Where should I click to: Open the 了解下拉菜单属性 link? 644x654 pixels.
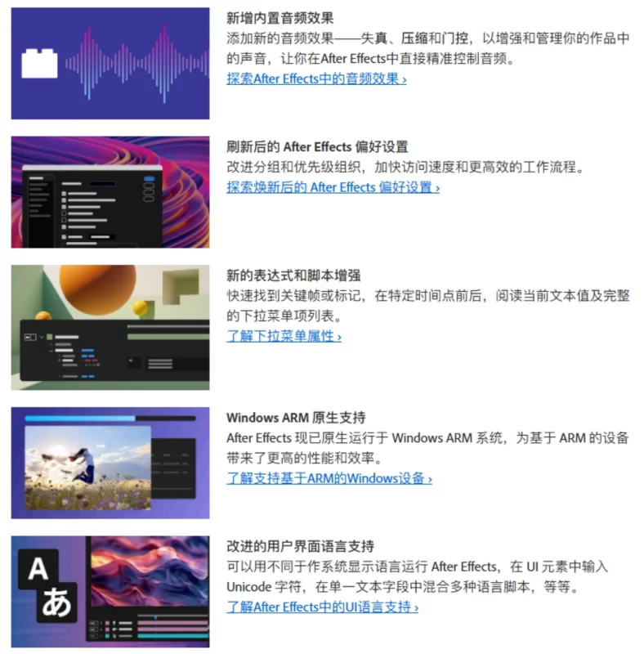coord(284,336)
